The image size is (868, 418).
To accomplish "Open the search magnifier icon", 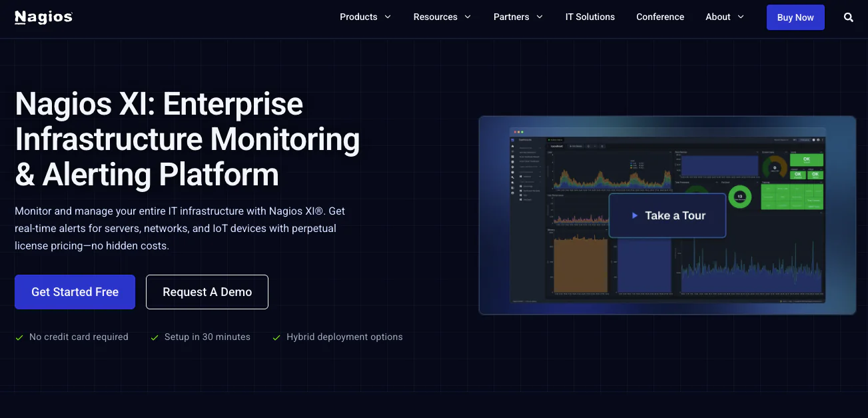I will (x=848, y=17).
